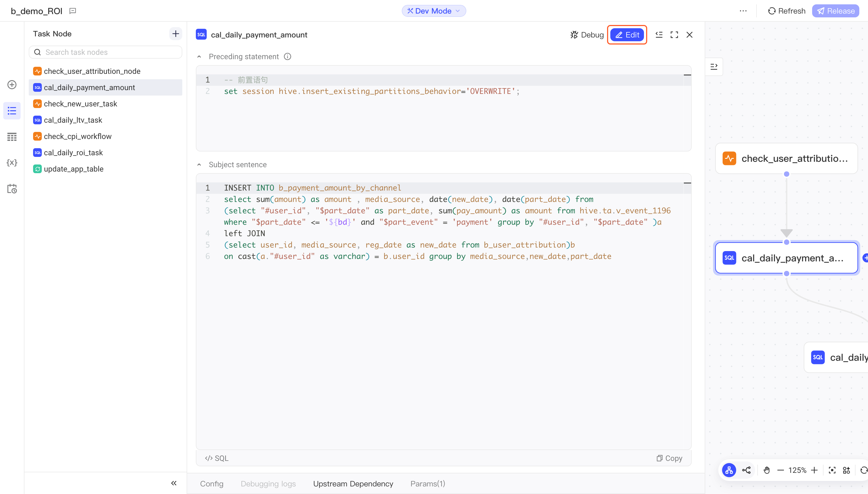Collapse the Preceding statement section
Viewport: 868px width, 494px height.
tap(199, 57)
